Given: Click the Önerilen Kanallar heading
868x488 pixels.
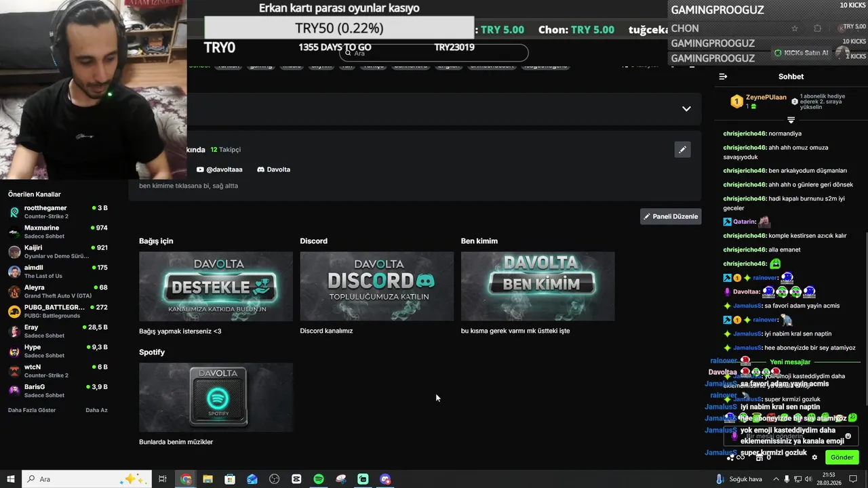Looking at the screenshot, I should 35,195.
